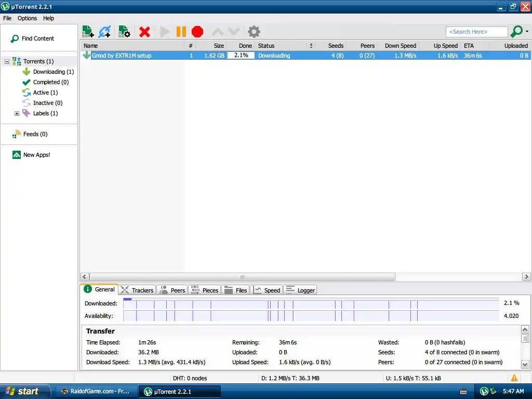
Task: Click the DHT: 0 nodes status text
Action: [x=190, y=378]
